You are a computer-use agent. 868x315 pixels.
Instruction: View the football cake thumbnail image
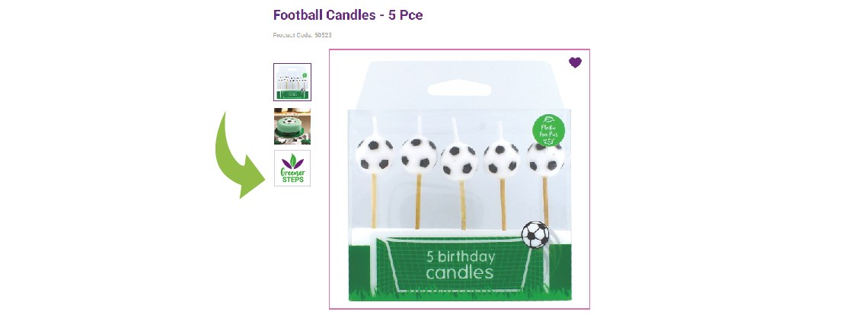[x=292, y=126]
